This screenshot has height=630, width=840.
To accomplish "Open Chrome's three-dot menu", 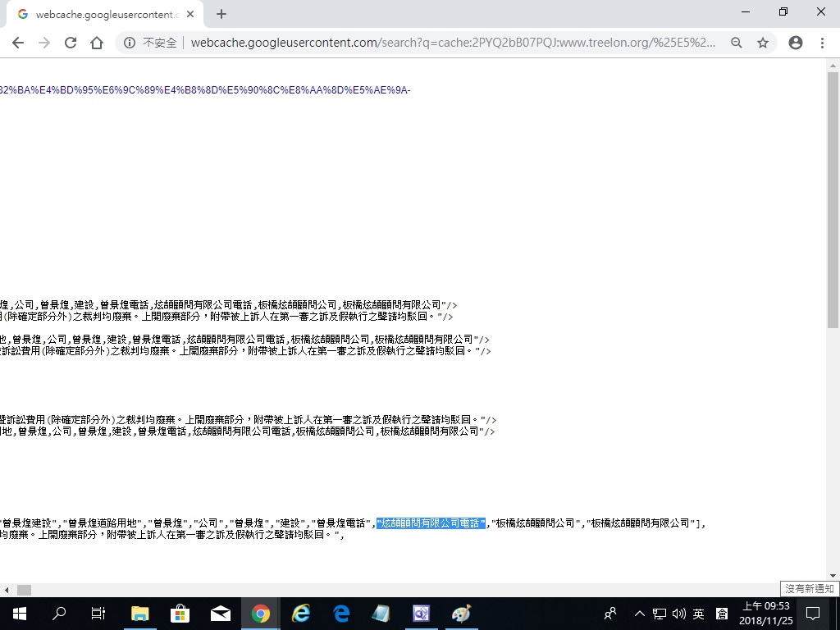I will [x=822, y=43].
